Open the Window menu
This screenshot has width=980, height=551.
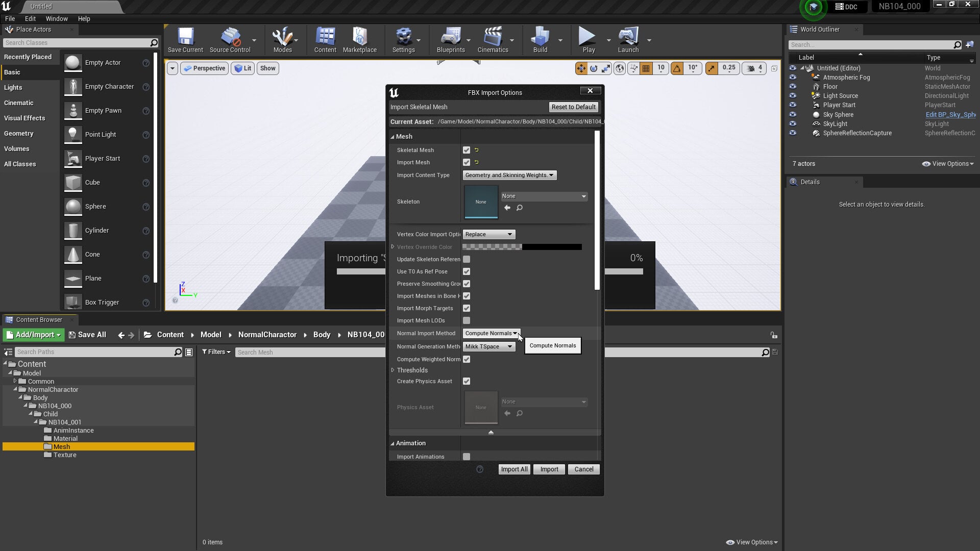pos(57,18)
